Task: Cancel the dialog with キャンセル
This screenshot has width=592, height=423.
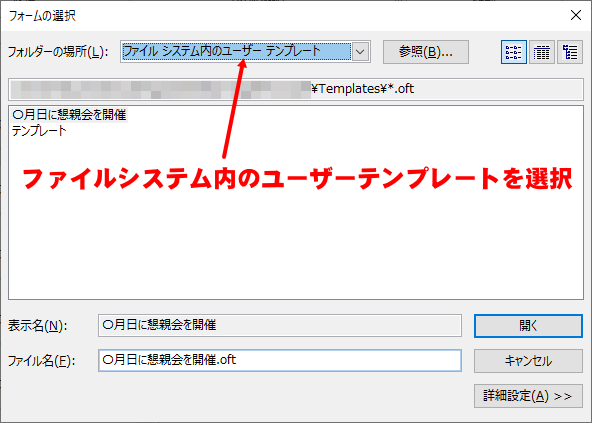Action: pos(528,361)
